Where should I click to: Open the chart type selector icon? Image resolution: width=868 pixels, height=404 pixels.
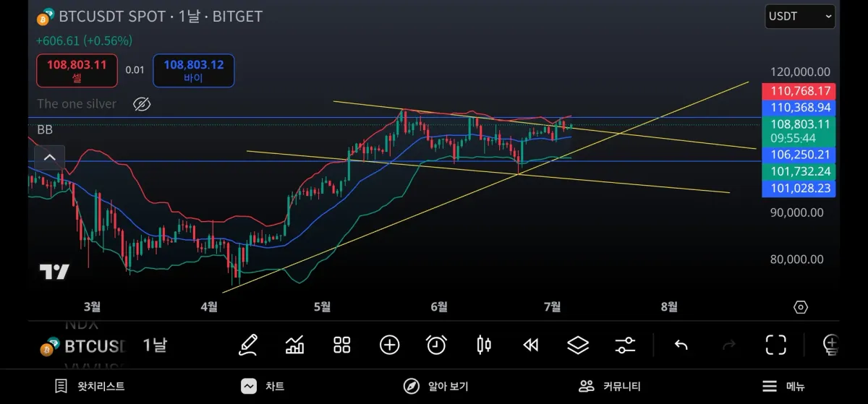(x=295, y=345)
